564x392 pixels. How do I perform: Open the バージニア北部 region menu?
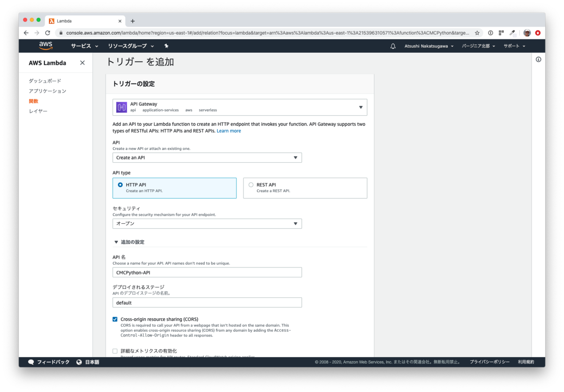(x=478, y=46)
